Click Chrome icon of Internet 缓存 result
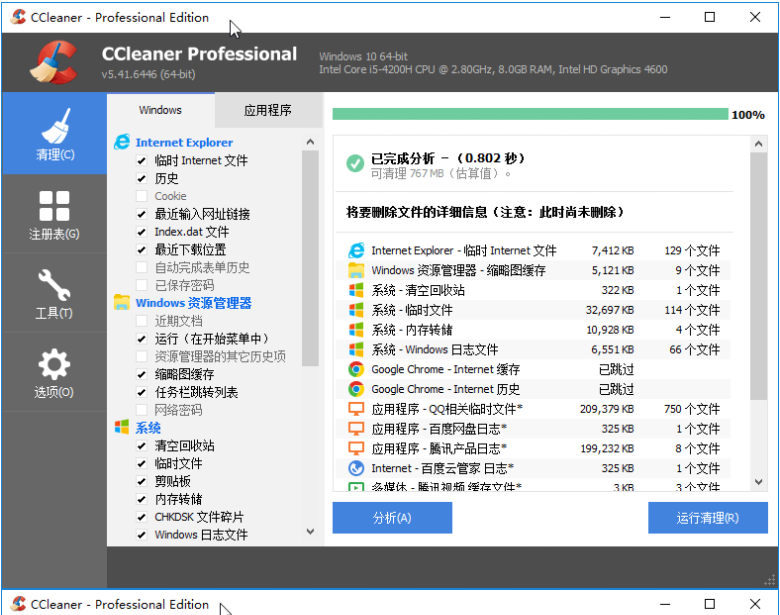The image size is (780, 615). 356,369
